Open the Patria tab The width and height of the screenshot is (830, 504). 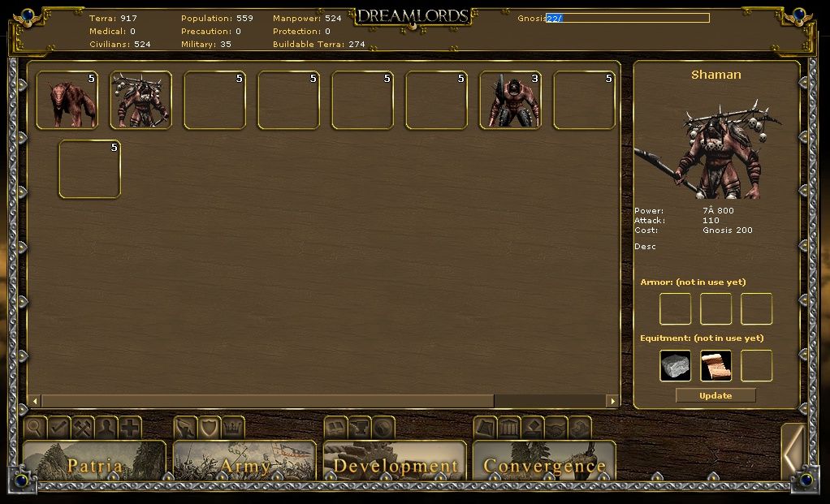(94, 461)
